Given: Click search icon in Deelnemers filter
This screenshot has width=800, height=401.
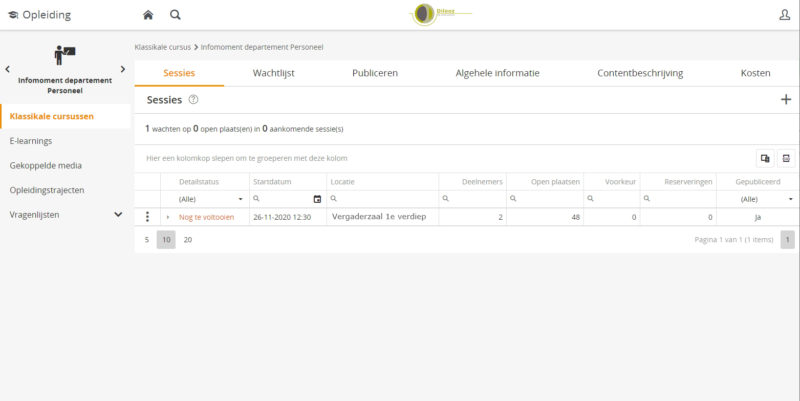Looking at the screenshot, I should (445, 198).
